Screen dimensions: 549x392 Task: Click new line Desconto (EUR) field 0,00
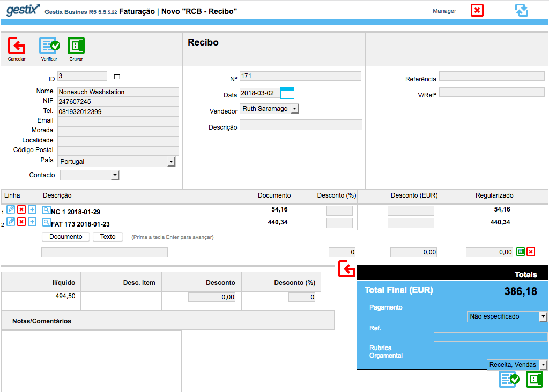[413, 252]
